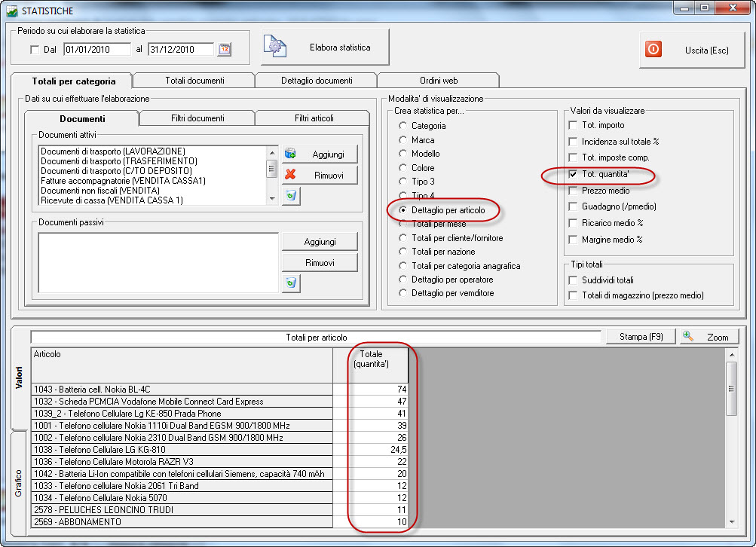Open the Ordini web tab

coord(438,81)
